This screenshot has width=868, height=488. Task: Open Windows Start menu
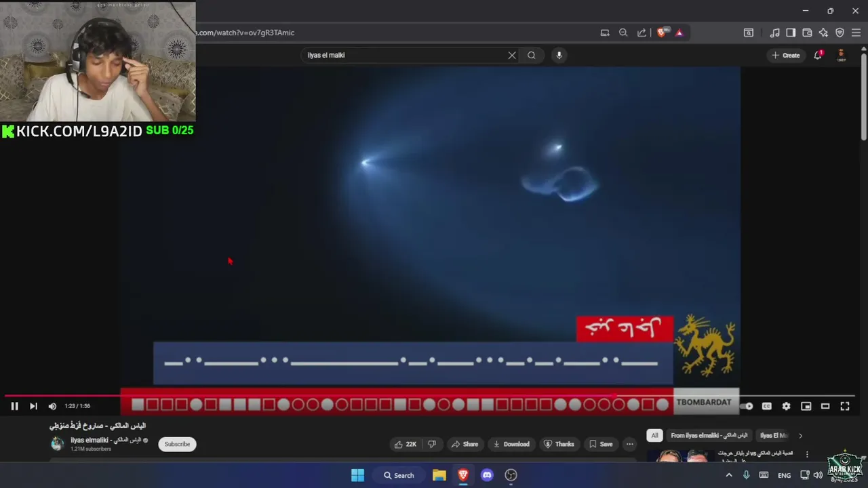tap(357, 475)
